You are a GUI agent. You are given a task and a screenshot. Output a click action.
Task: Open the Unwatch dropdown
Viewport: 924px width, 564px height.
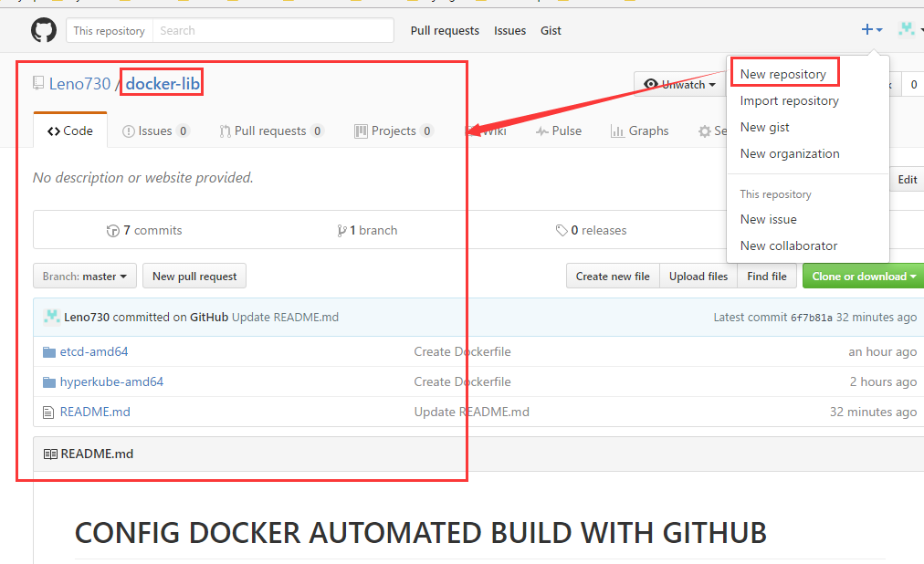pos(680,84)
